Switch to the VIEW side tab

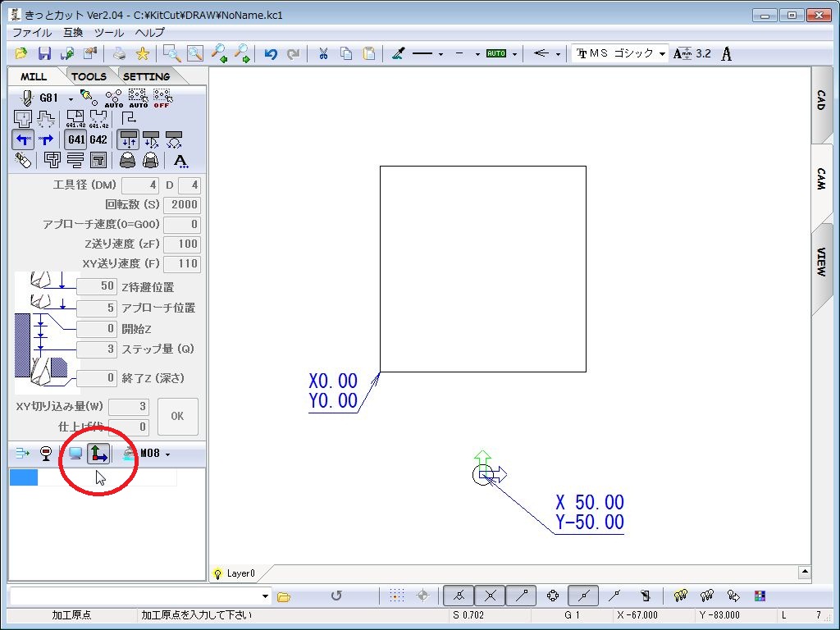822,262
